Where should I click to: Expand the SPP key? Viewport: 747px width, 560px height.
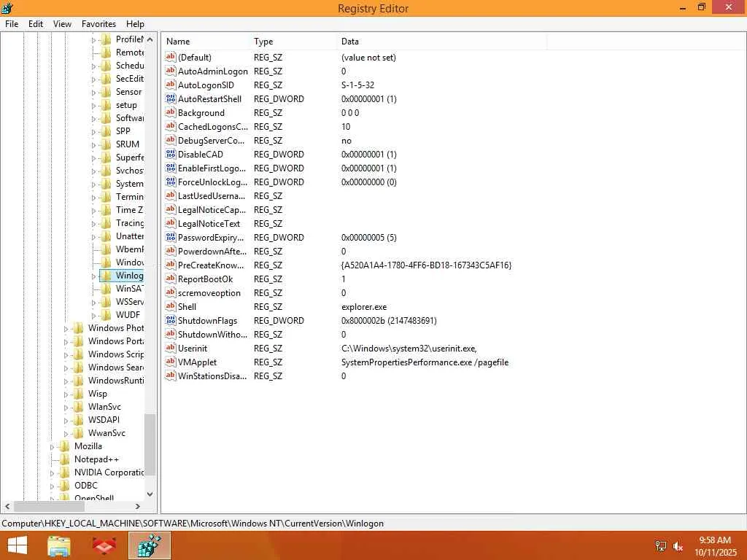pos(93,131)
